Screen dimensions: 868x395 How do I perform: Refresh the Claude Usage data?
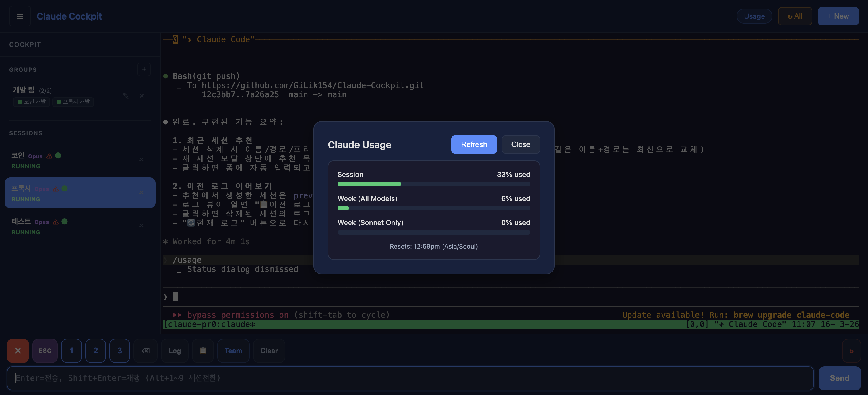click(x=474, y=145)
